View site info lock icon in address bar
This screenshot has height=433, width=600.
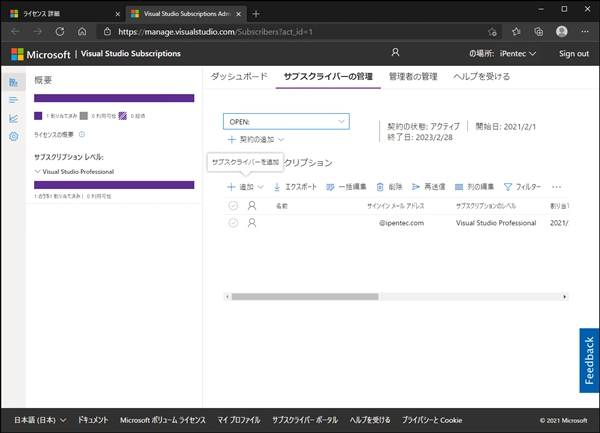pyautogui.click(x=108, y=32)
